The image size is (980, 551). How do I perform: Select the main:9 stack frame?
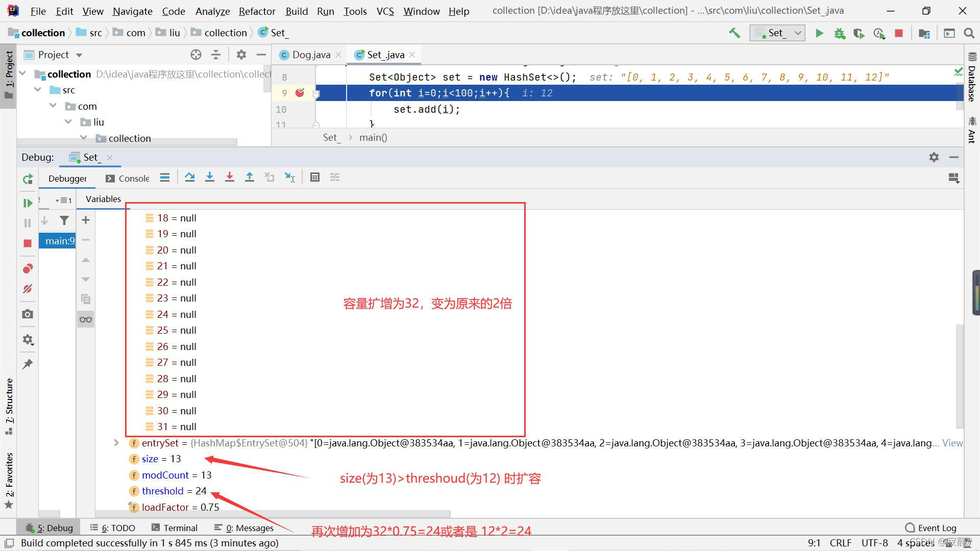[x=58, y=241]
